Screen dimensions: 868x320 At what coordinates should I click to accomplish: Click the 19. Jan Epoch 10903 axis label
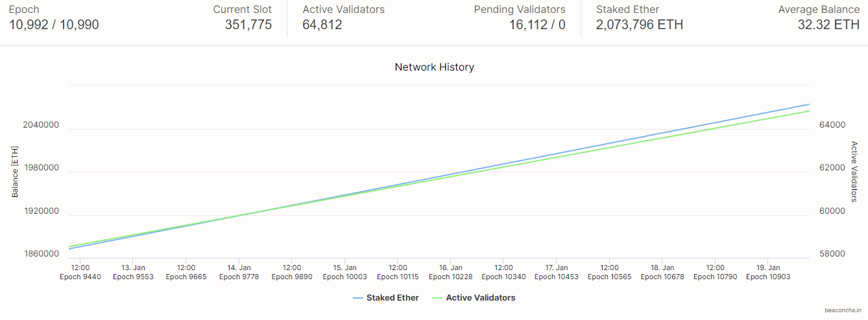click(768, 272)
